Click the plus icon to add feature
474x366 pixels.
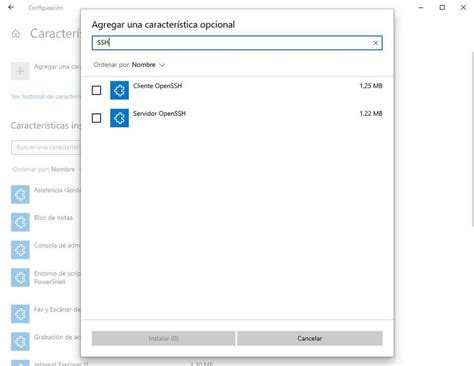[20, 71]
